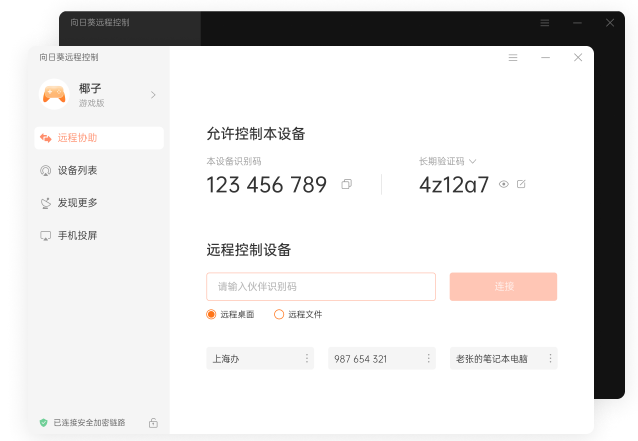The width and height of the screenshot is (638, 441).
Task: Copy the device ID 123 456 789
Action: 346,184
